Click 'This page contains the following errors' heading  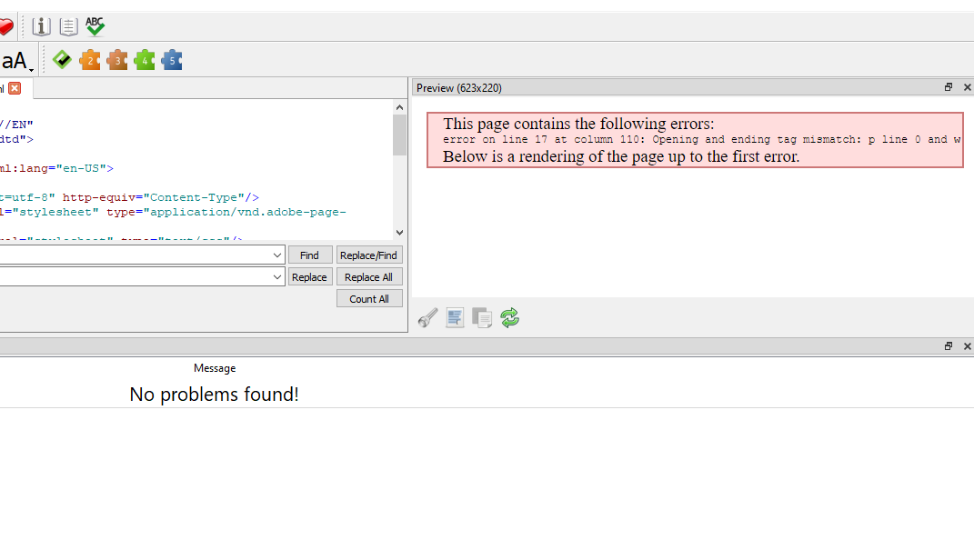pyautogui.click(x=578, y=124)
